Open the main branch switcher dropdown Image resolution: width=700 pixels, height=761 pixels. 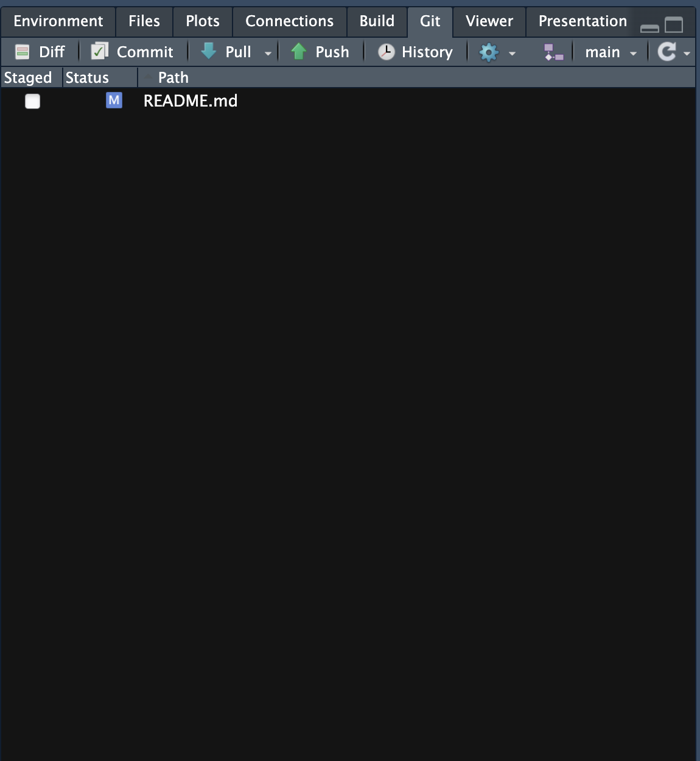pyautogui.click(x=611, y=53)
